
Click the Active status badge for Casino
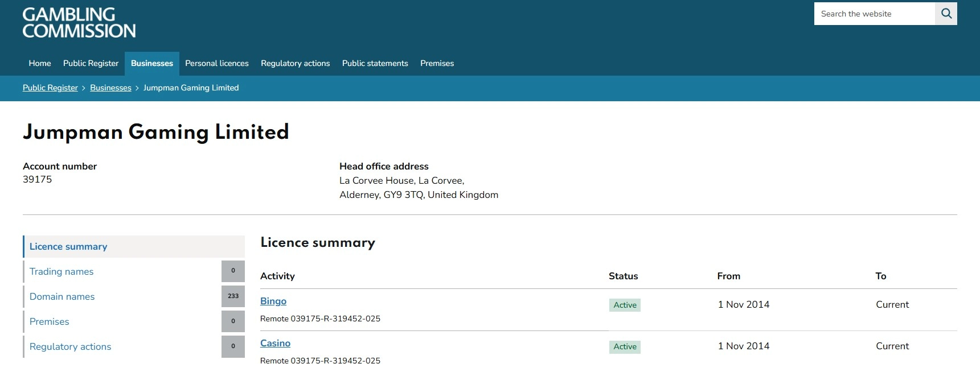[x=625, y=346]
